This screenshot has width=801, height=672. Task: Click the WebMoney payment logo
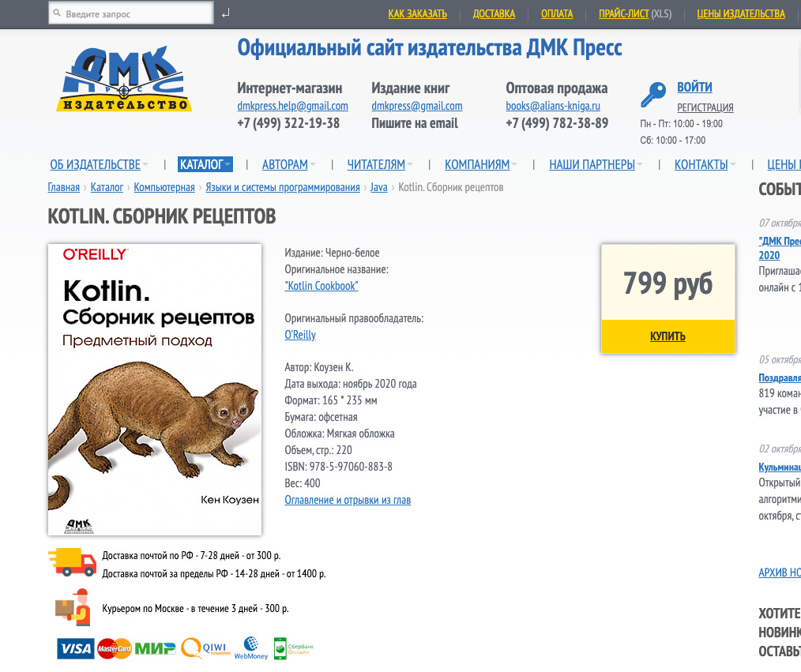click(251, 648)
